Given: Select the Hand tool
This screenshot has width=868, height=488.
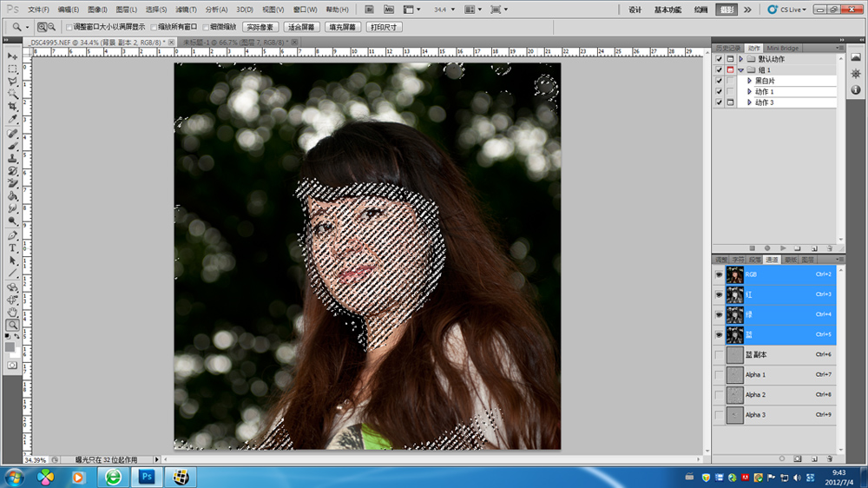Looking at the screenshot, I should click(x=12, y=312).
